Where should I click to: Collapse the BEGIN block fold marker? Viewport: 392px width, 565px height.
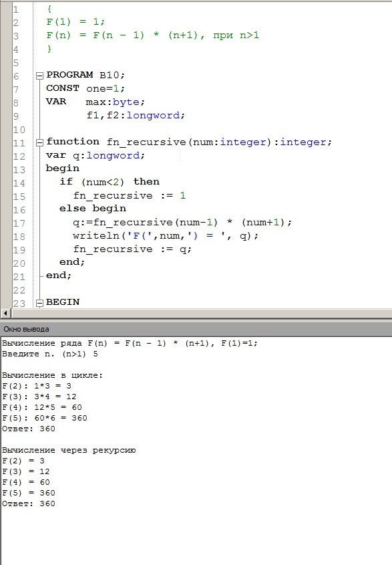pyautogui.click(x=39, y=304)
